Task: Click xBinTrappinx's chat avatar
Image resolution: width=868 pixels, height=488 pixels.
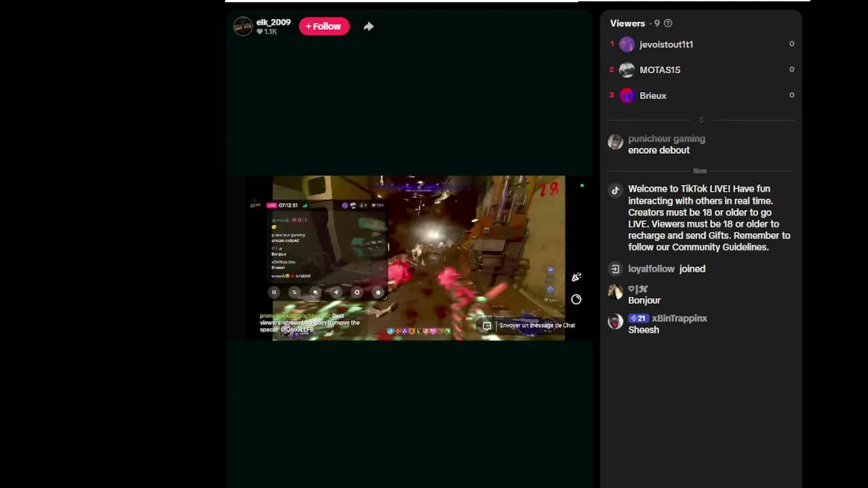Action: point(615,322)
